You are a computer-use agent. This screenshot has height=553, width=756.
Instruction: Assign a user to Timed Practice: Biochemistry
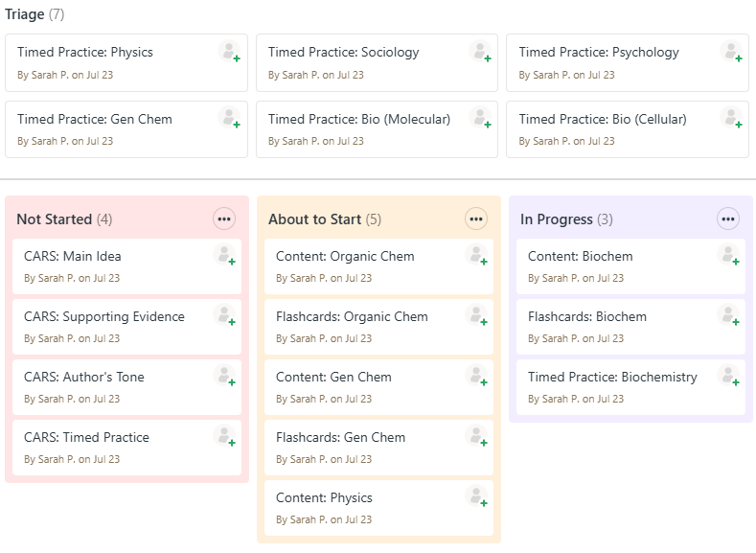coord(728,375)
